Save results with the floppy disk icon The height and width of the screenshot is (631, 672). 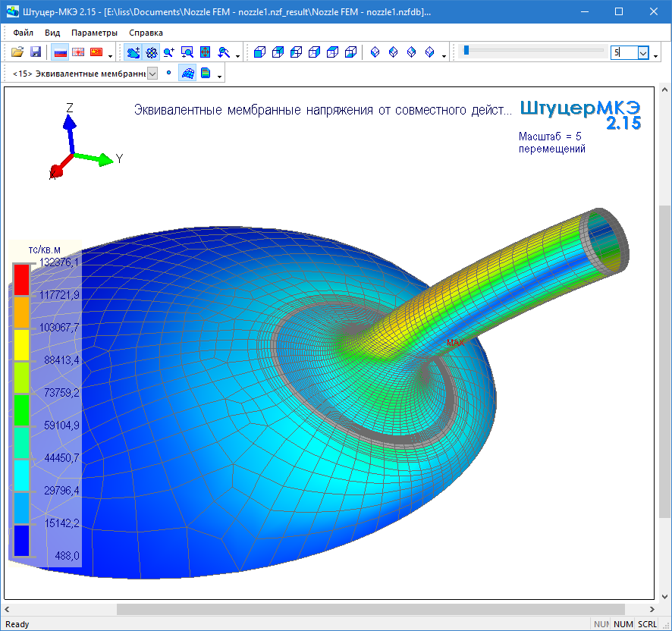[x=36, y=52]
